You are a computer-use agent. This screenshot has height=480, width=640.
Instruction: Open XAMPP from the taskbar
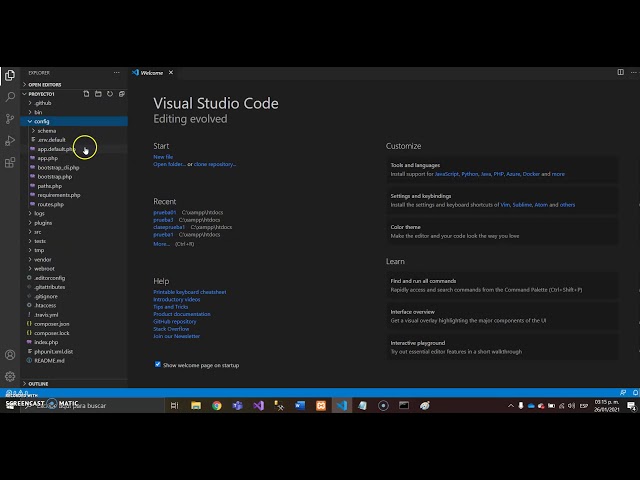point(321,405)
